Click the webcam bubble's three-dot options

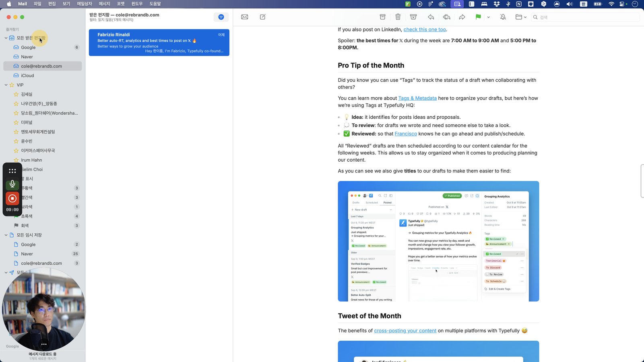point(44,344)
